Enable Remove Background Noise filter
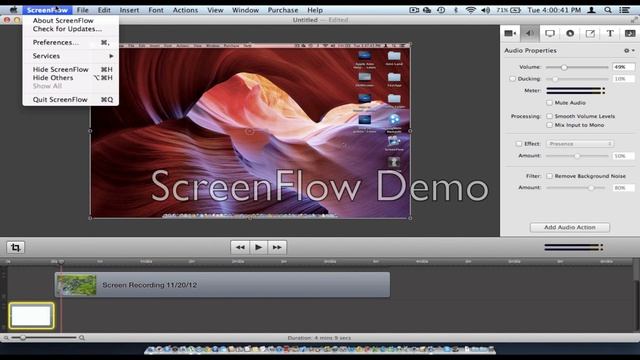This screenshot has height=360, width=640. (549, 176)
